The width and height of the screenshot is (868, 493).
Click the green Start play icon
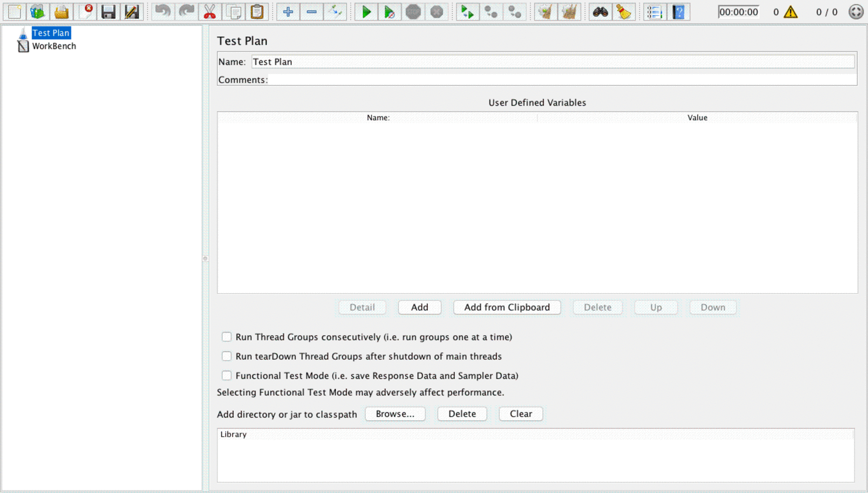click(366, 12)
